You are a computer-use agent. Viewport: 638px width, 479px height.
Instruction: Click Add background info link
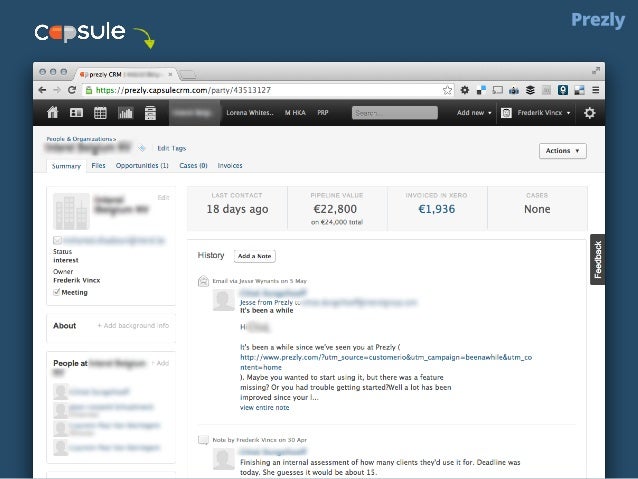click(133, 326)
